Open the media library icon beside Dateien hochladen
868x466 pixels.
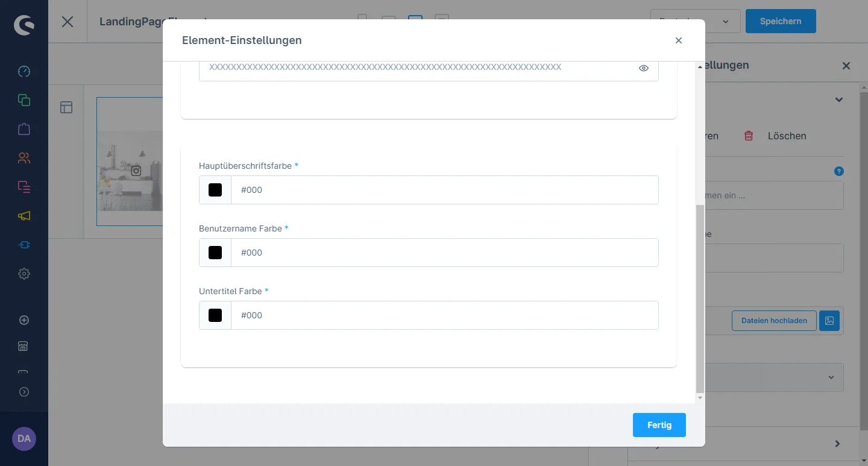coord(829,321)
